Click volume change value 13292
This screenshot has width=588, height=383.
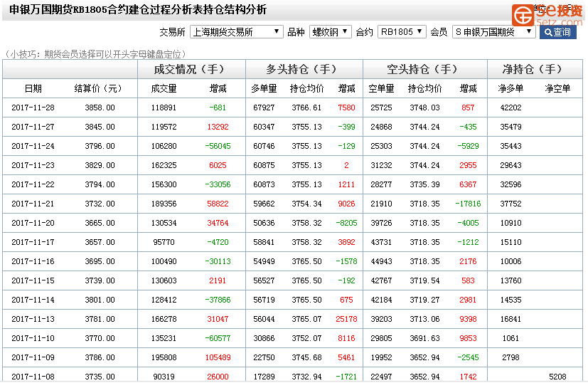(218, 127)
